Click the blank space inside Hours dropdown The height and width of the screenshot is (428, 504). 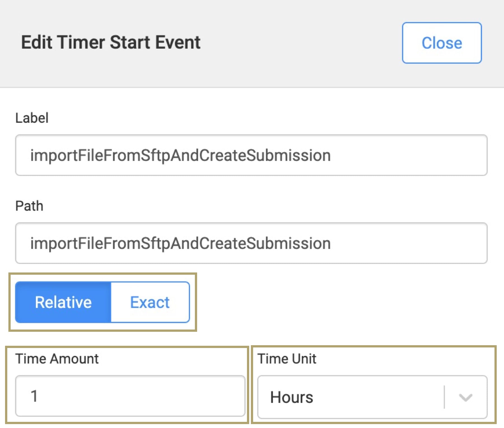coord(378,397)
